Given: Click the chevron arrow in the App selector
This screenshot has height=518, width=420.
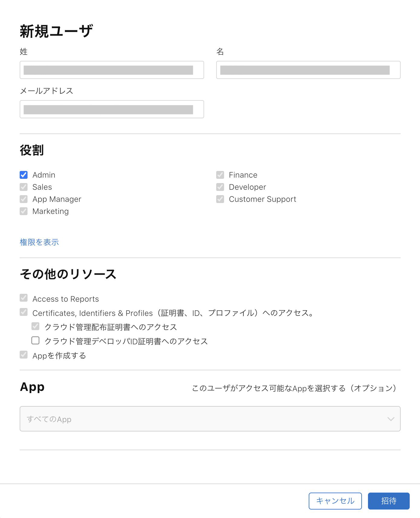Looking at the screenshot, I should (x=391, y=419).
